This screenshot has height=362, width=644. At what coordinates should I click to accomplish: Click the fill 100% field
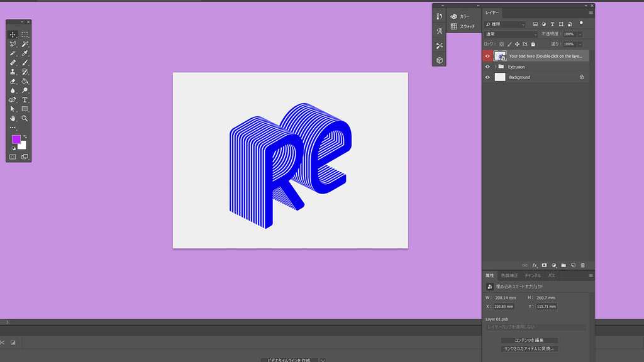tap(569, 44)
